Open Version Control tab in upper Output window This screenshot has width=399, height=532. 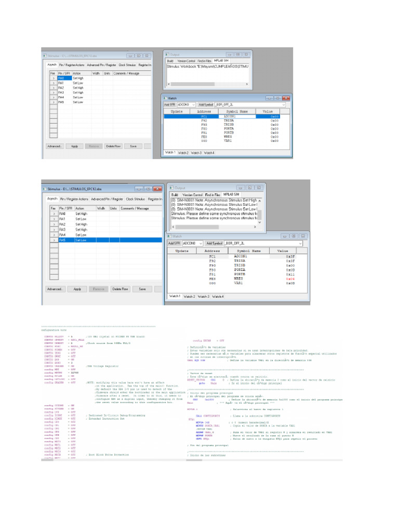point(187,61)
